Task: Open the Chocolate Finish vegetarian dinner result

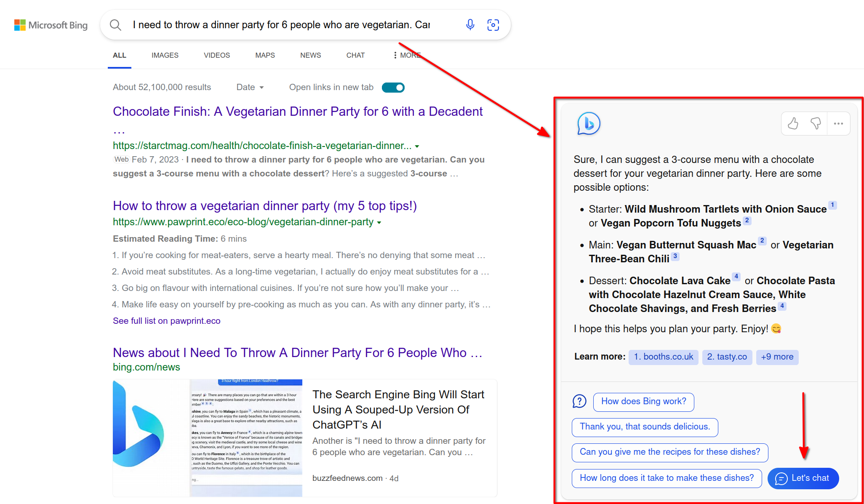Action: pyautogui.click(x=298, y=112)
